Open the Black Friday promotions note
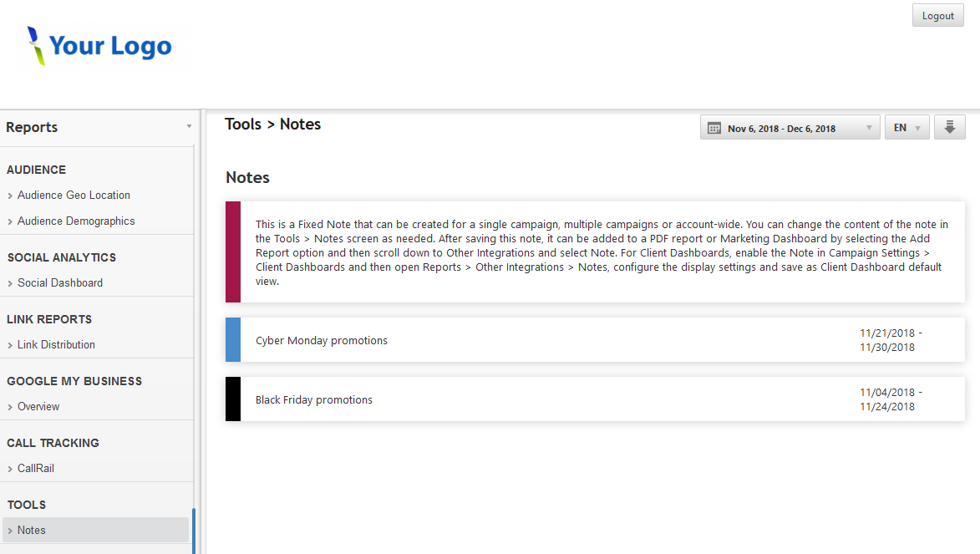 314,400
